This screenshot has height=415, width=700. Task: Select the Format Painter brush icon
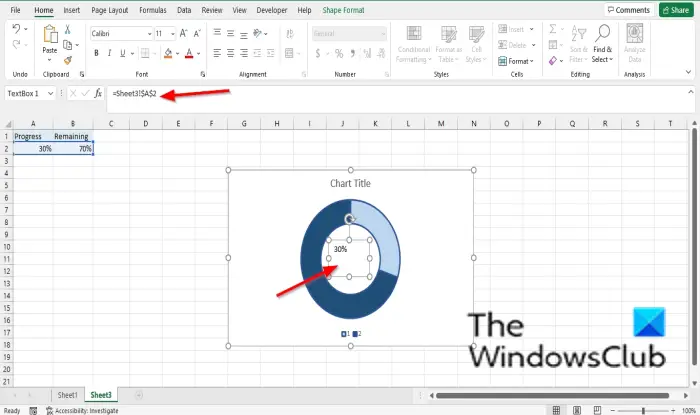pyautogui.click(x=68, y=60)
